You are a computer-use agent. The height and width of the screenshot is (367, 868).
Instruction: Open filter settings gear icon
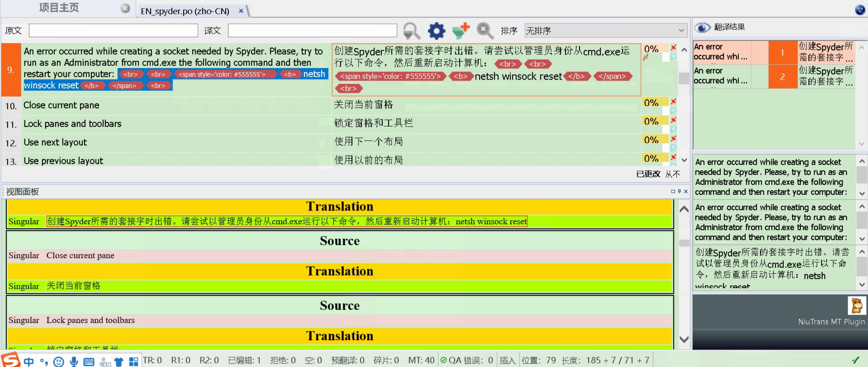[436, 31]
